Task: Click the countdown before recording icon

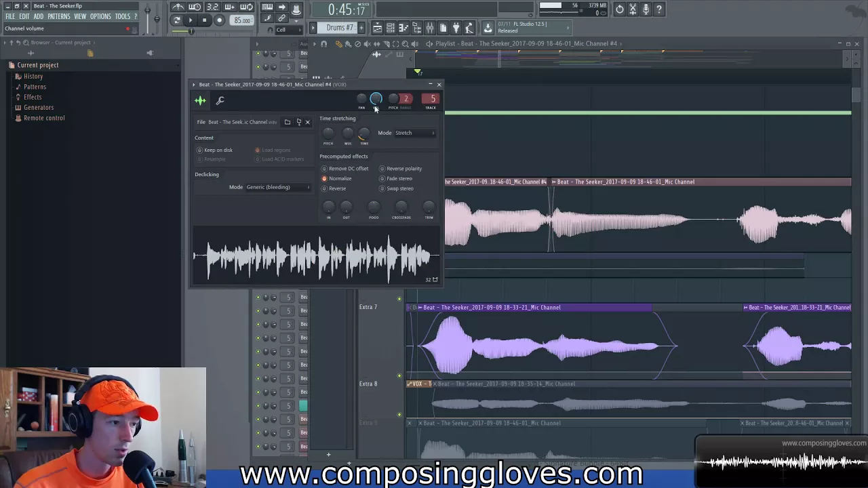Action: 212,7
